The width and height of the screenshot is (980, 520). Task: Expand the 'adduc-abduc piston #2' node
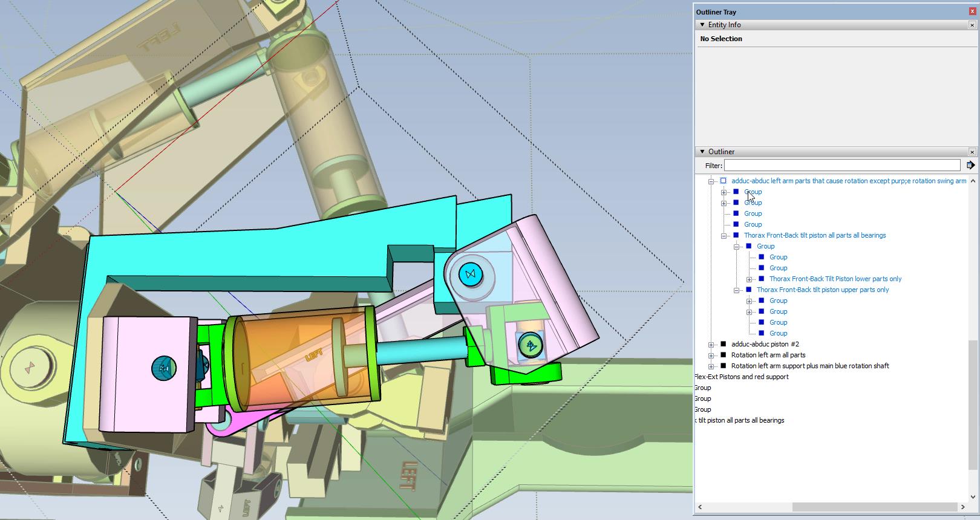(711, 345)
